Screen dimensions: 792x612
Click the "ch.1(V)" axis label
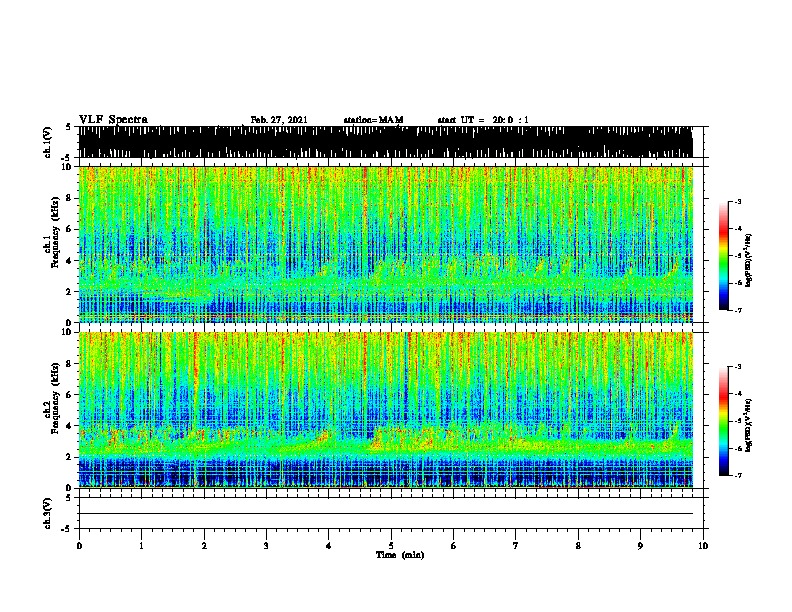(48, 142)
